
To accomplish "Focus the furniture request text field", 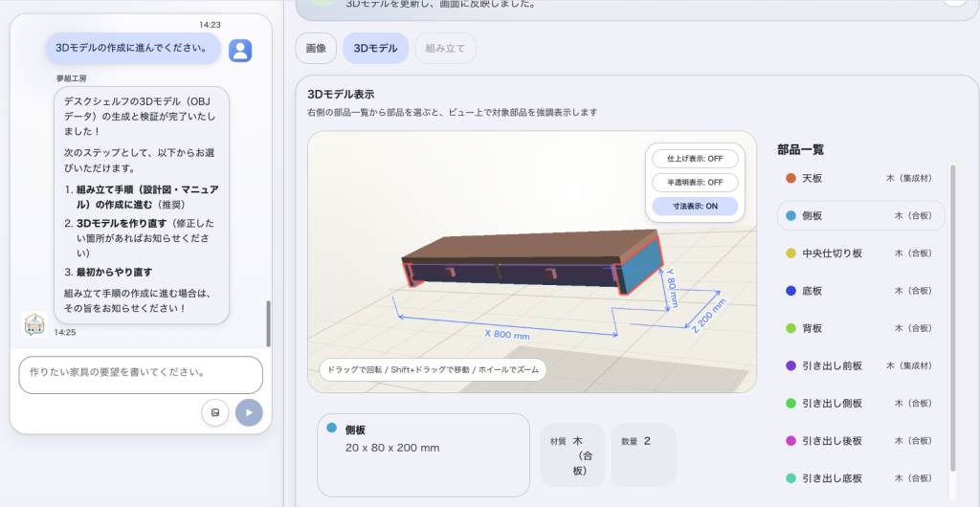I will pyautogui.click(x=141, y=375).
